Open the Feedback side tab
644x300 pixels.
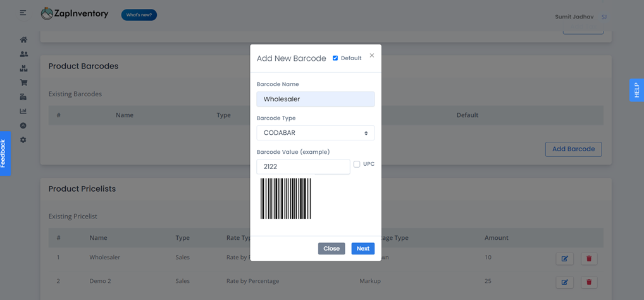[5, 153]
